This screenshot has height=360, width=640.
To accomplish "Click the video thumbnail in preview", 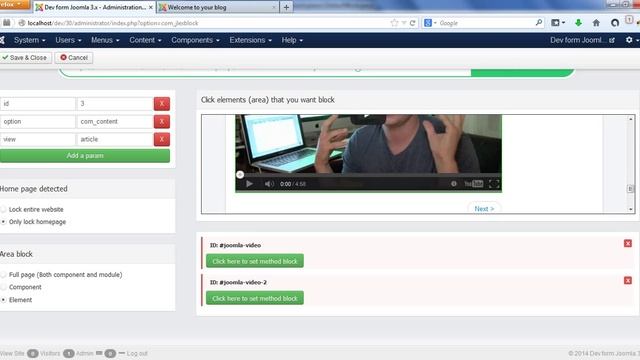I will (368, 144).
